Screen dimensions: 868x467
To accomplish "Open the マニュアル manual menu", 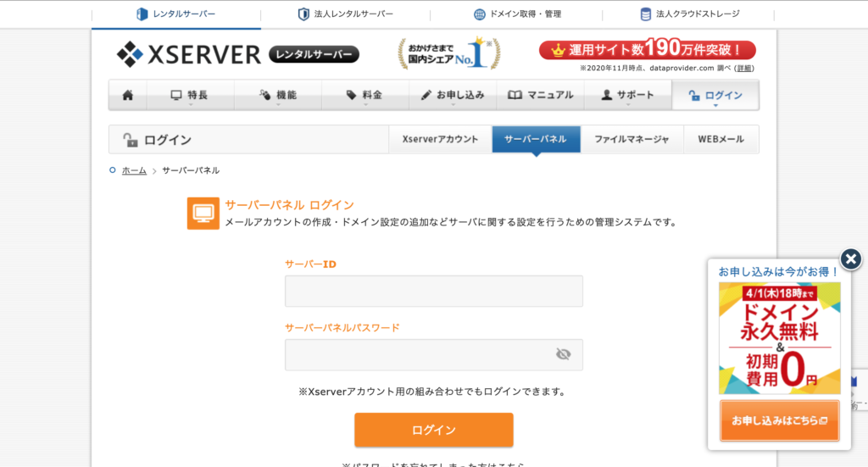I will 540,95.
